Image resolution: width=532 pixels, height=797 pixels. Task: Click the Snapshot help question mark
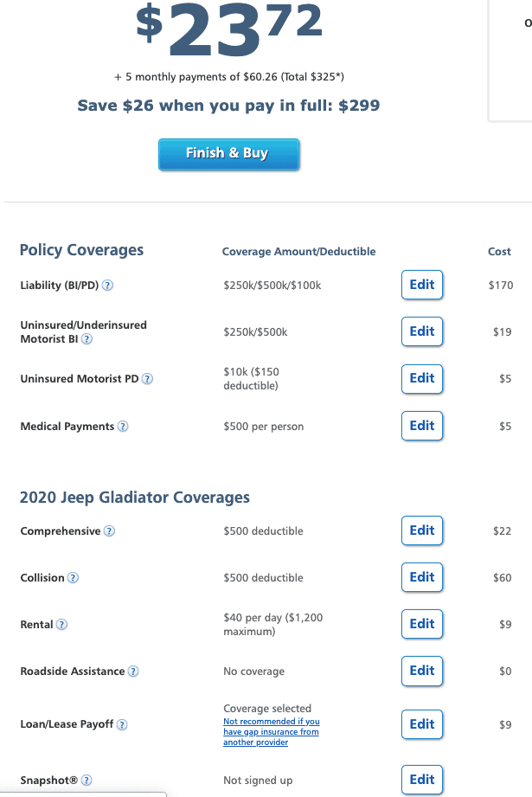pyautogui.click(x=87, y=781)
